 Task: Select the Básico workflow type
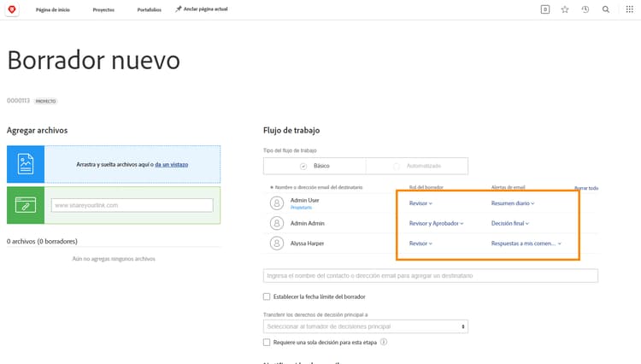coord(315,166)
